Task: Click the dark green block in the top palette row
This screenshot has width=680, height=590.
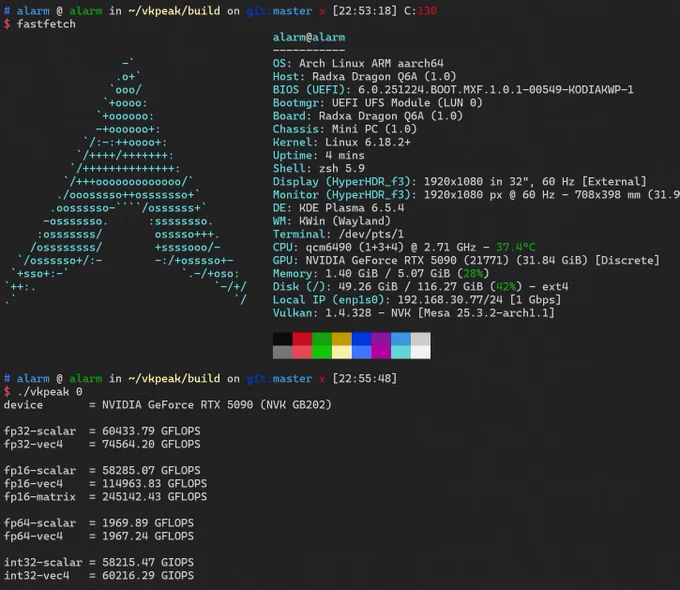Action: (x=322, y=339)
